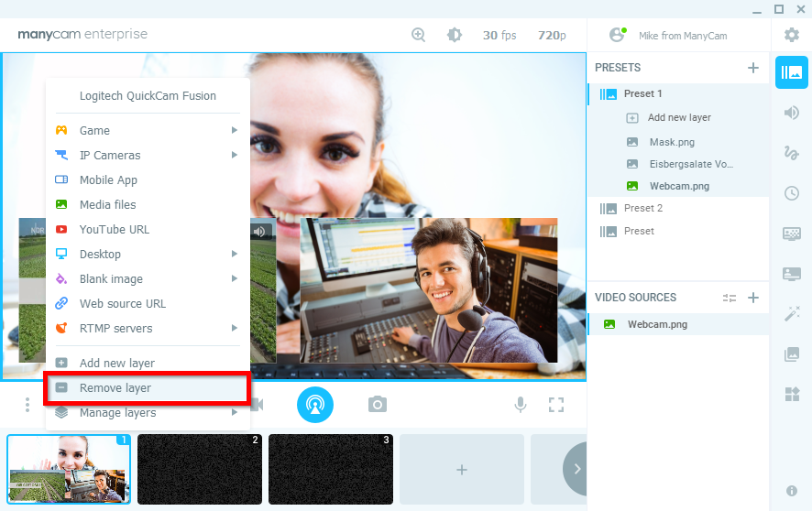
Task: Expand the Desktop submenu
Action: (x=148, y=255)
